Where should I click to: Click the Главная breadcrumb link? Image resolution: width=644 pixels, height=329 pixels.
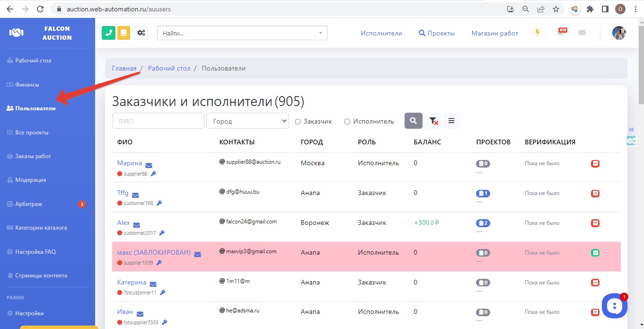pyautogui.click(x=124, y=68)
